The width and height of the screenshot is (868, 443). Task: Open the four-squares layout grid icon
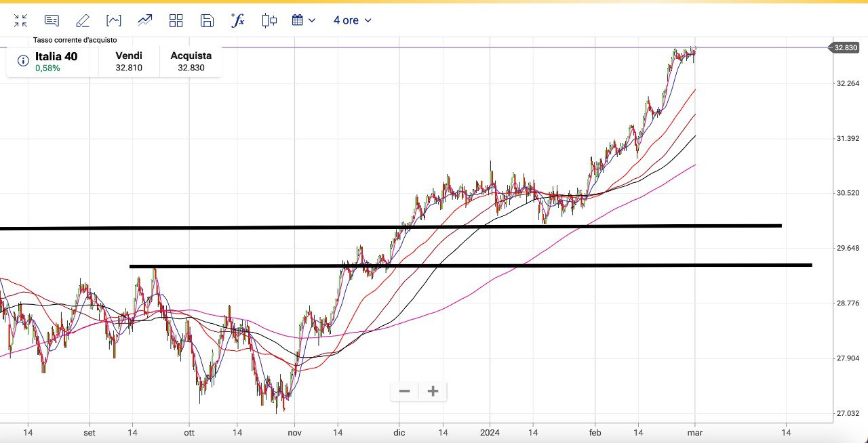coord(176,20)
